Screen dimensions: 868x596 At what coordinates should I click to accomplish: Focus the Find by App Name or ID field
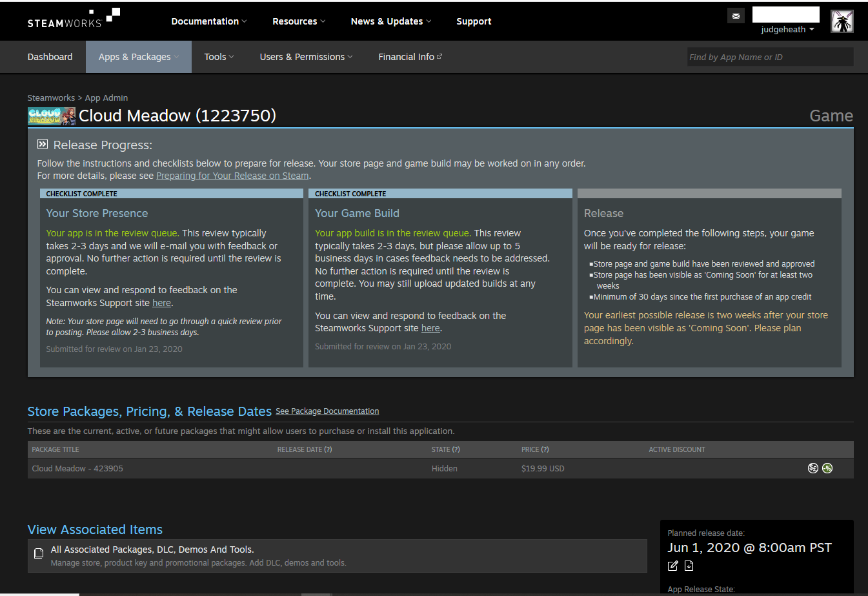(x=771, y=57)
